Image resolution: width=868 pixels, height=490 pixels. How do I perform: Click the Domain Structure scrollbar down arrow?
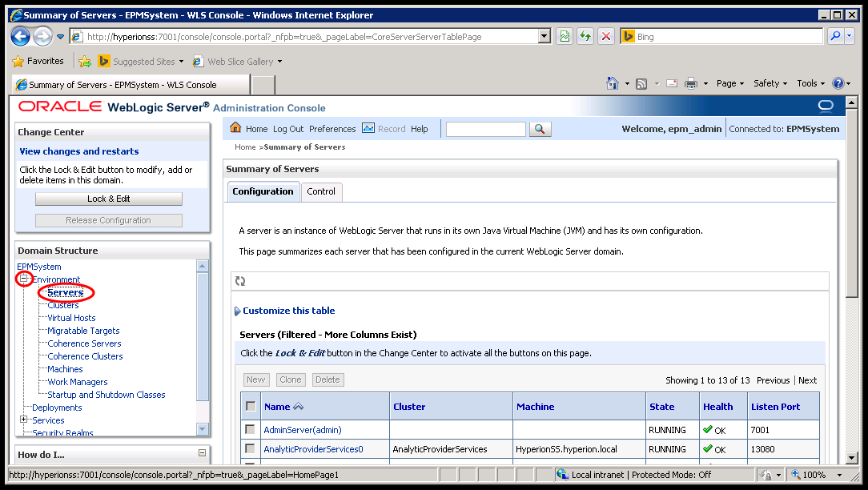(x=202, y=428)
